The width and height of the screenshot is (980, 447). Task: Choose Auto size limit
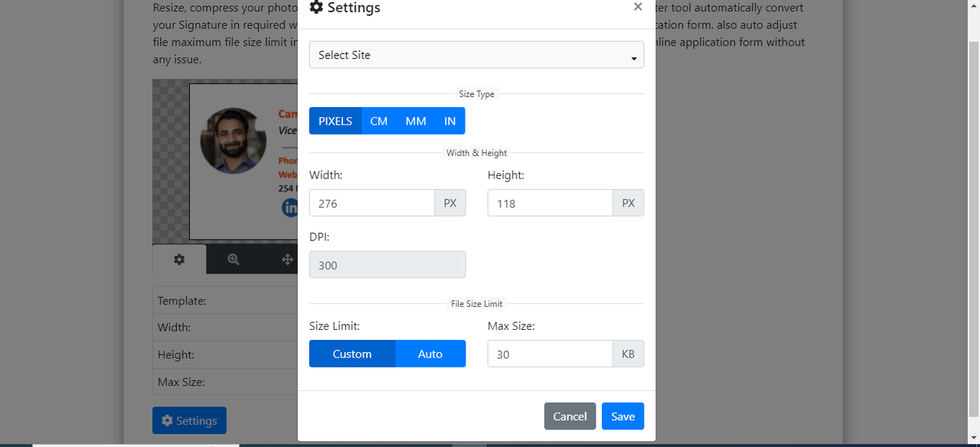[430, 354]
